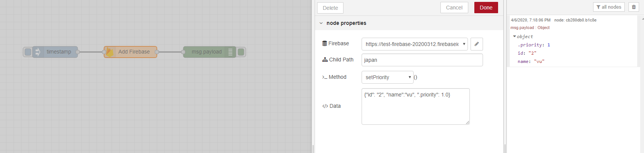Trigger the timestamp inject node button
The height and width of the screenshot is (153, 644).
pos(28,52)
